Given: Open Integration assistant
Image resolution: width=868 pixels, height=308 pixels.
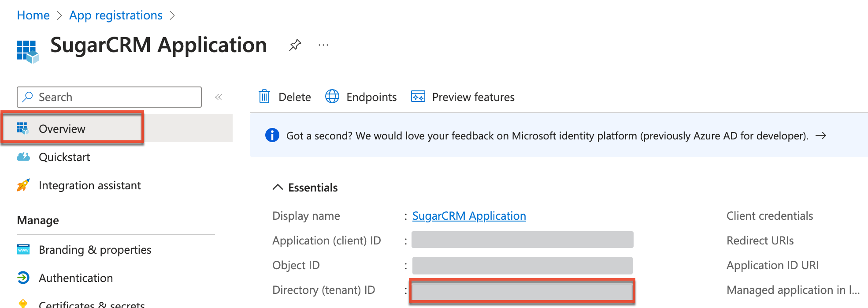Looking at the screenshot, I should coord(90,185).
